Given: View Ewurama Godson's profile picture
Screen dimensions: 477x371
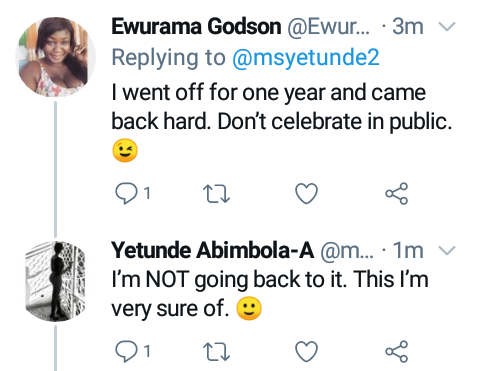Looking at the screenshot, I should (x=55, y=57).
